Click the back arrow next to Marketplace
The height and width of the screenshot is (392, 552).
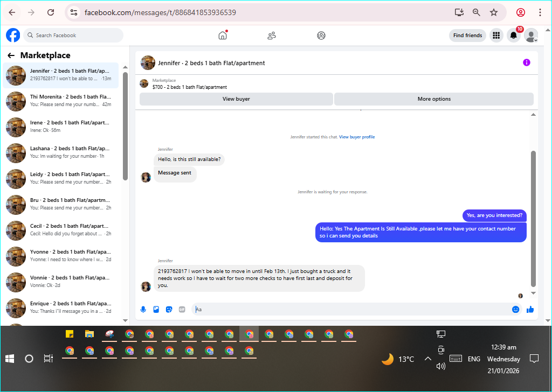coord(11,55)
